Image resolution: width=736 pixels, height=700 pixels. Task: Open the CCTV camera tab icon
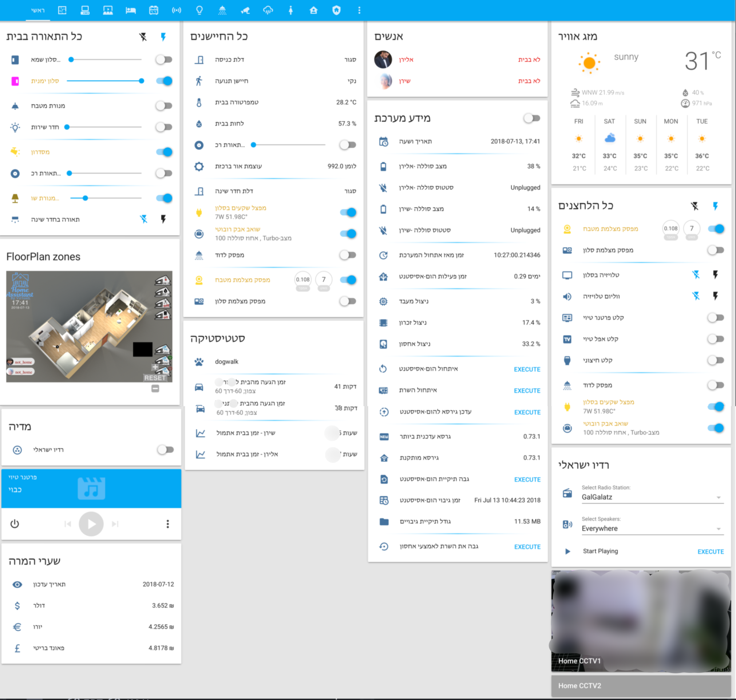coord(245,10)
